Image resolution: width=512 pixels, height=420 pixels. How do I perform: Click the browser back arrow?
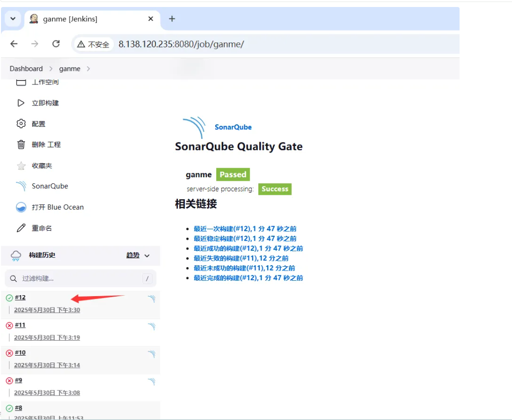[x=13, y=44]
